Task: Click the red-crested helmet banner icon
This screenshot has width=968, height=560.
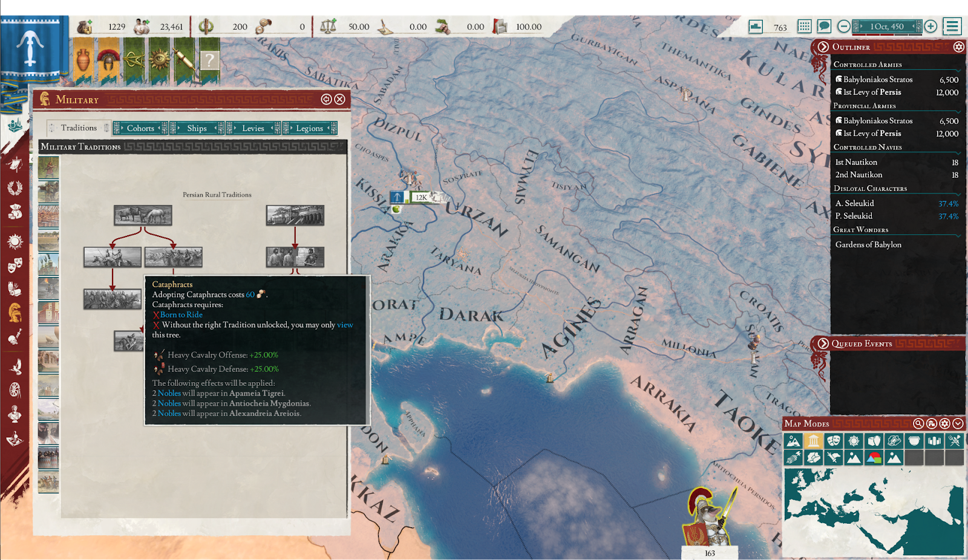Action: pos(109,60)
